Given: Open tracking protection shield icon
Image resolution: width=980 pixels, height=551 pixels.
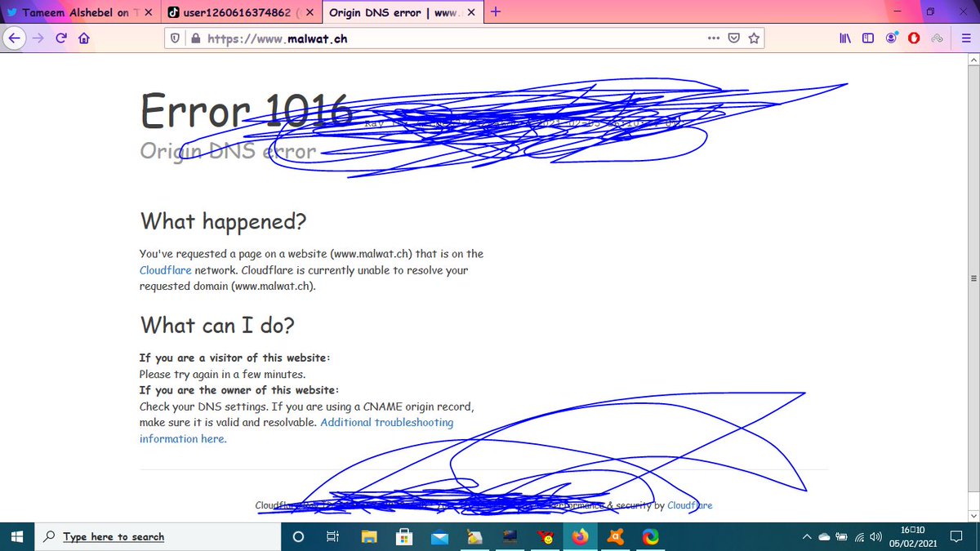Looking at the screenshot, I should (x=175, y=38).
